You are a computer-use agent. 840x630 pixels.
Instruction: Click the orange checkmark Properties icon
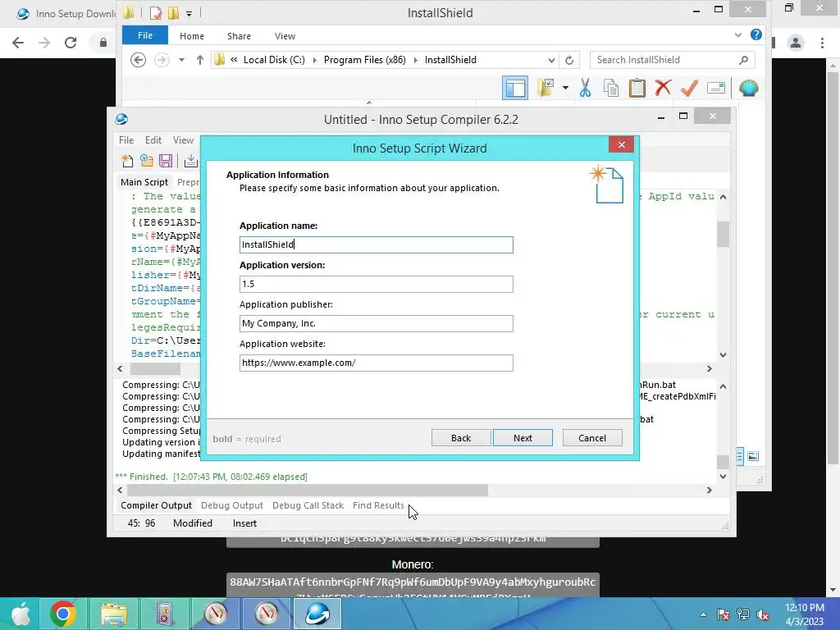click(x=689, y=88)
